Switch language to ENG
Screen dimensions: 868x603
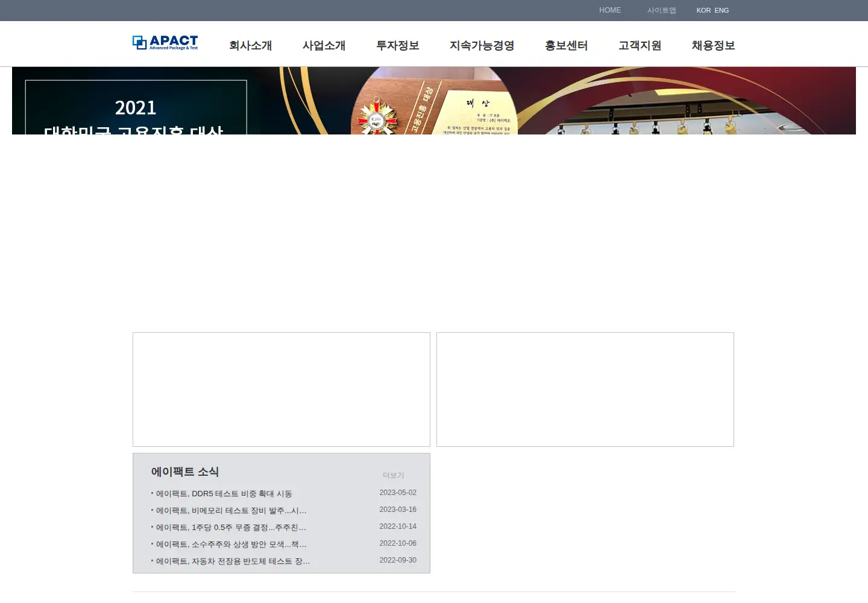722,10
